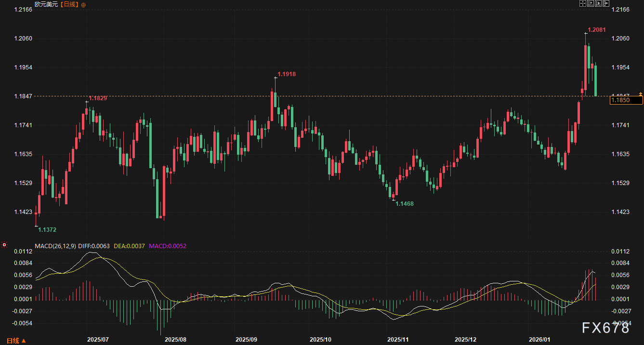Click the jump-to-start chart icon
The image size is (644, 345).
590,4
